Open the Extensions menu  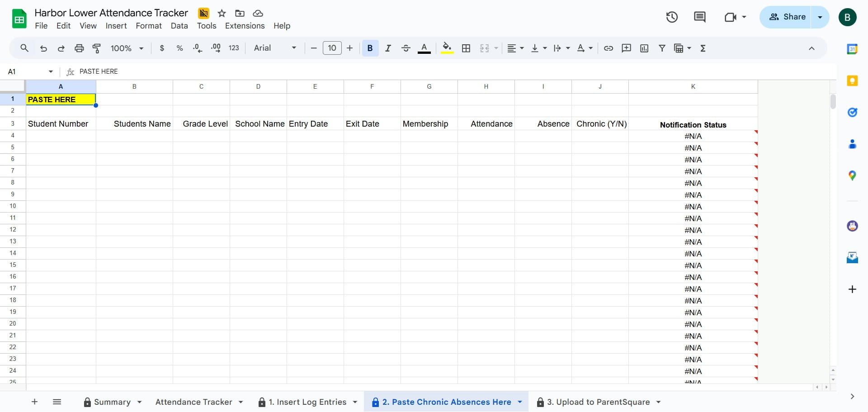pos(245,26)
